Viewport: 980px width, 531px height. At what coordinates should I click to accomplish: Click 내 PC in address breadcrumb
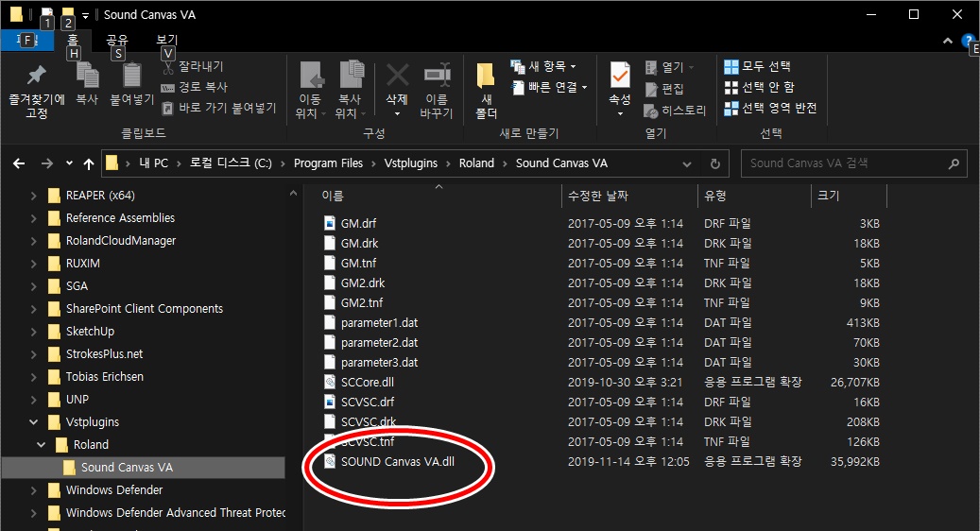click(154, 163)
